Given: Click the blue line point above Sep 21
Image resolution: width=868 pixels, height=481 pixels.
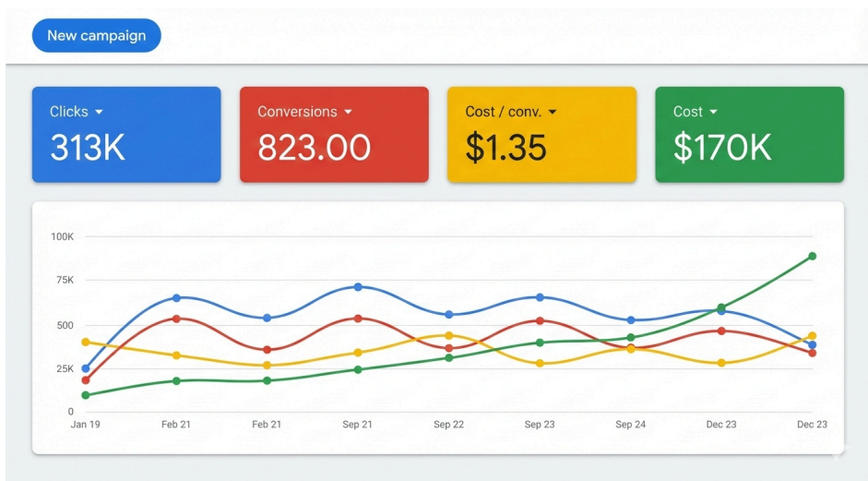Looking at the screenshot, I should pos(358,287).
